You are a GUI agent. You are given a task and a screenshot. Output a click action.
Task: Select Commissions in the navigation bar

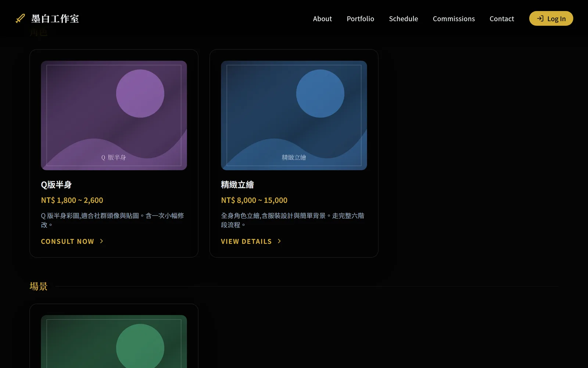pyautogui.click(x=454, y=19)
